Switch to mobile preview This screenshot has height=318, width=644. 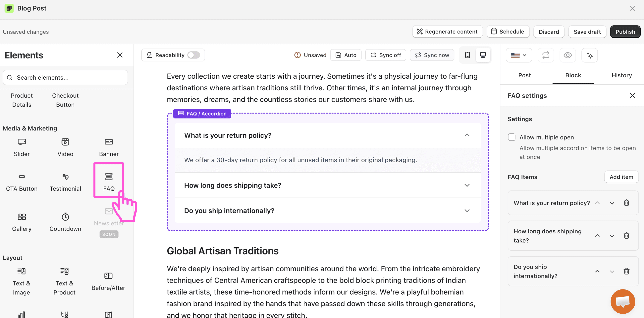[x=467, y=55]
